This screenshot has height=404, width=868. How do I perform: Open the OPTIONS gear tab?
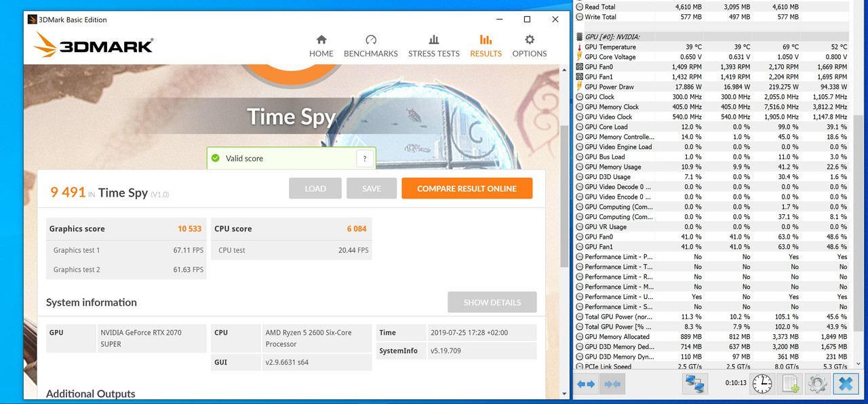(530, 46)
